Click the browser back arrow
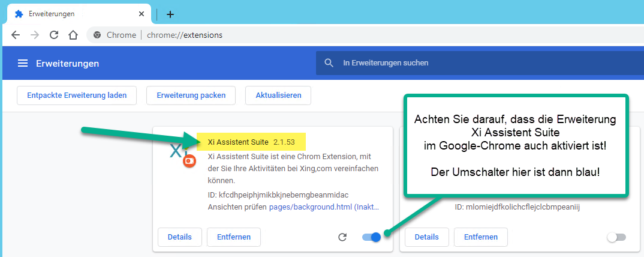Viewport: 644px width, 257px height. pyautogui.click(x=16, y=35)
